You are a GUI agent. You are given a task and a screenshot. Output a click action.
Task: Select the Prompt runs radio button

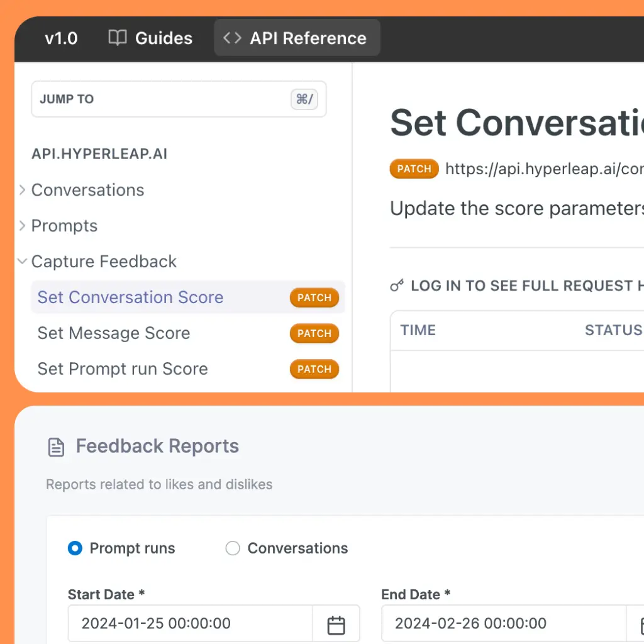click(x=75, y=548)
